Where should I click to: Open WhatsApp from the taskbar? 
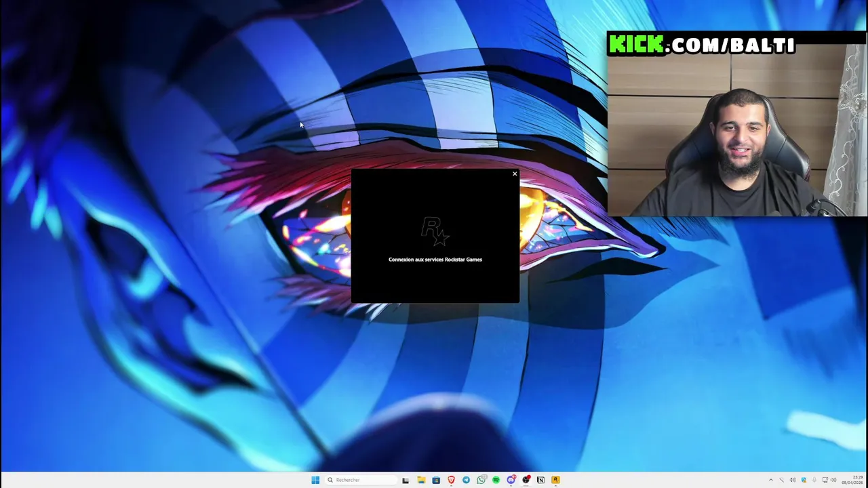coord(481,480)
